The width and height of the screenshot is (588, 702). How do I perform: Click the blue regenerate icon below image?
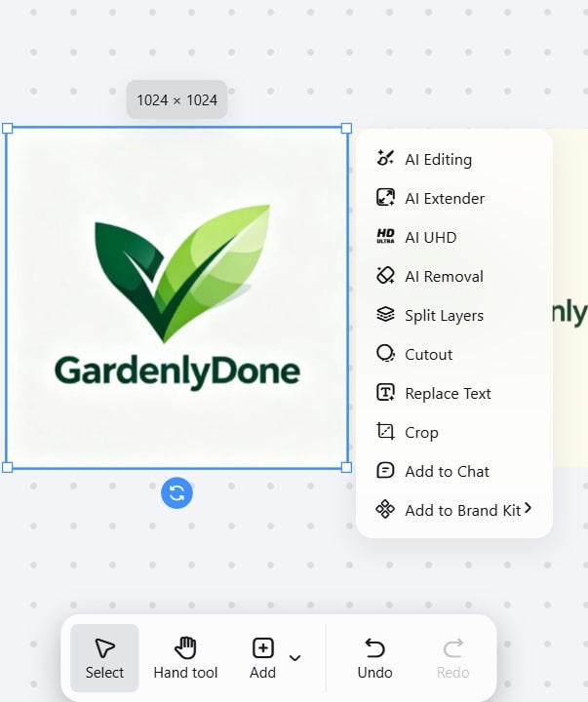point(176,492)
